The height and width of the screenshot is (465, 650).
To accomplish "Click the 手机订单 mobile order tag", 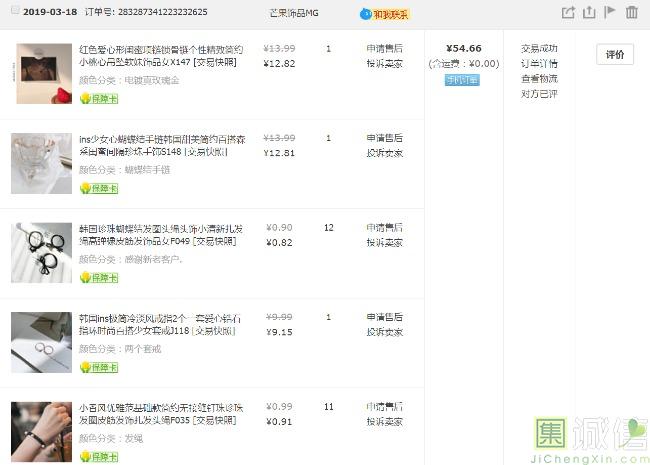I will point(462,80).
